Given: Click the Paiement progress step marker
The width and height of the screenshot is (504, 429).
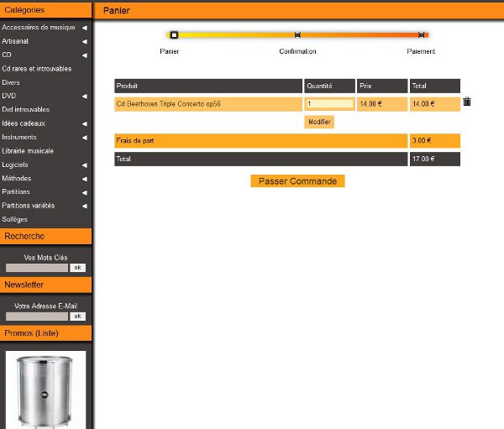Looking at the screenshot, I should (421, 35).
